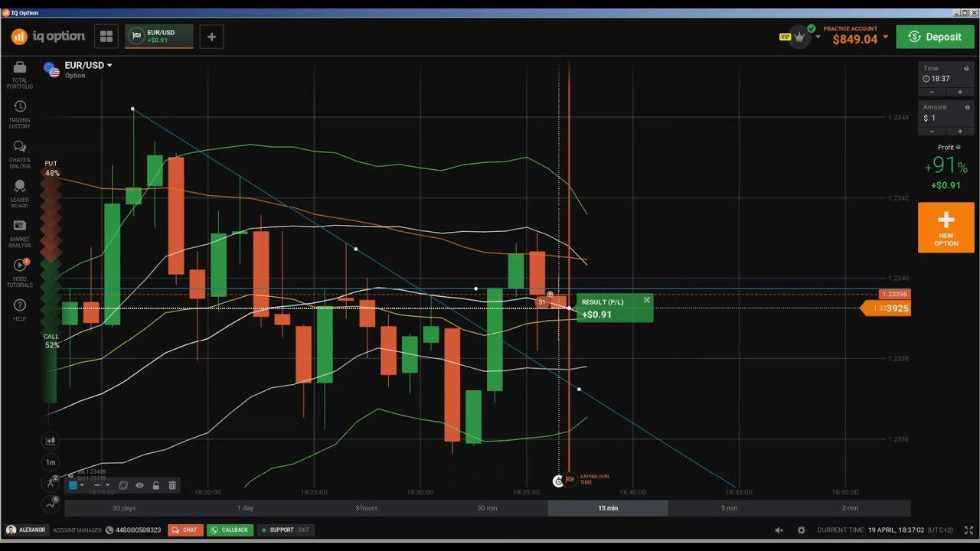Decrease expiration time with minus
Image resolution: width=980 pixels, height=551 pixels.
tap(932, 92)
